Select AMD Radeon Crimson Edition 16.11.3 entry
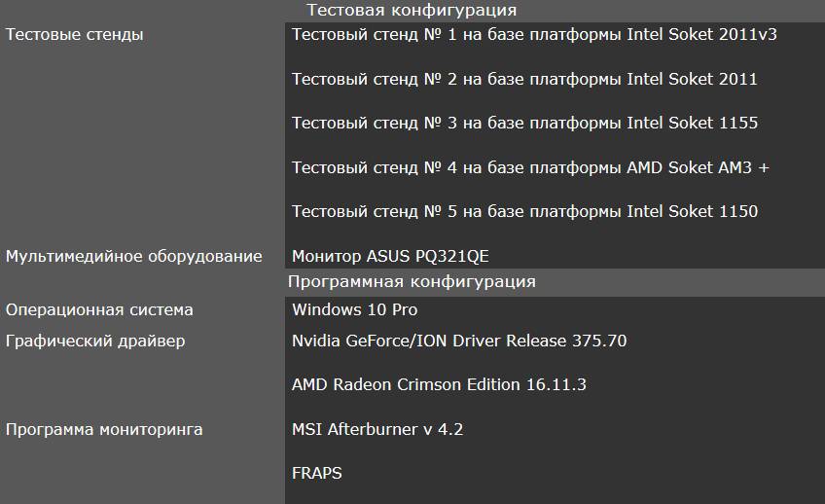The image size is (825, 504). [439, 384]
